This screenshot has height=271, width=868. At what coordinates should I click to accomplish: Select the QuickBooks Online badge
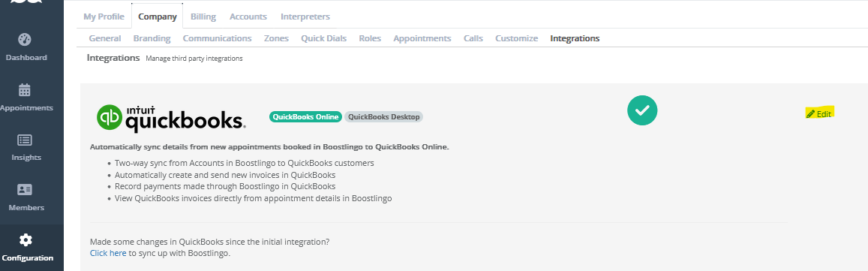[305, 117]
